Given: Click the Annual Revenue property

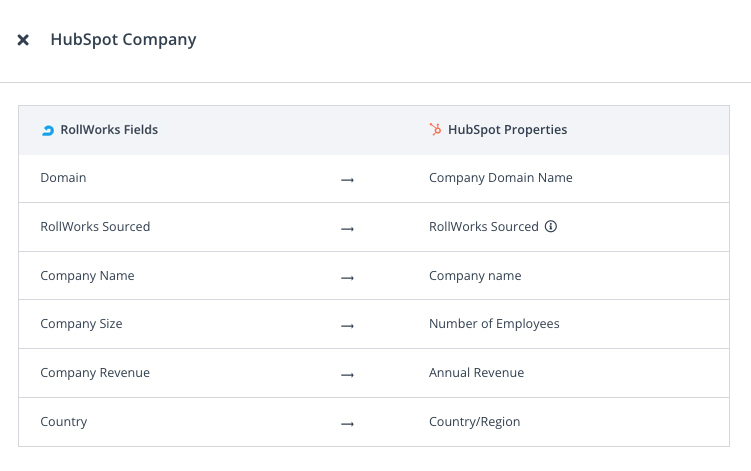Looking at the screenshot, I should [476, 373].
